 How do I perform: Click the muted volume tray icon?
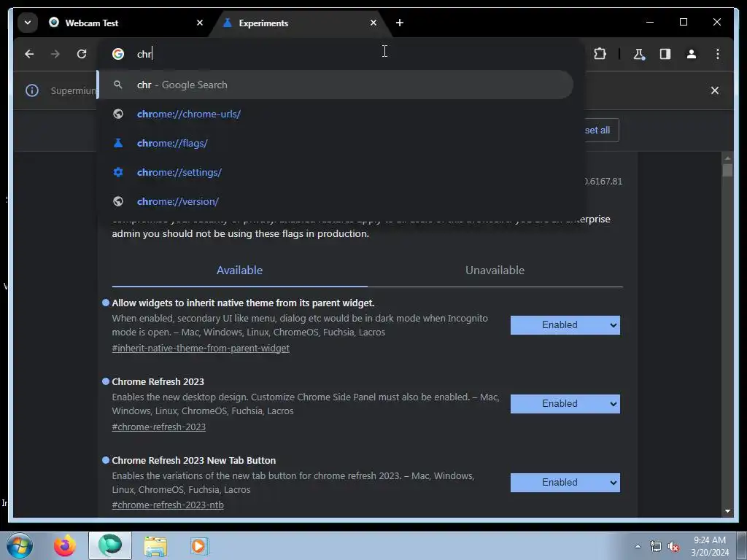(x=673, y=546)
